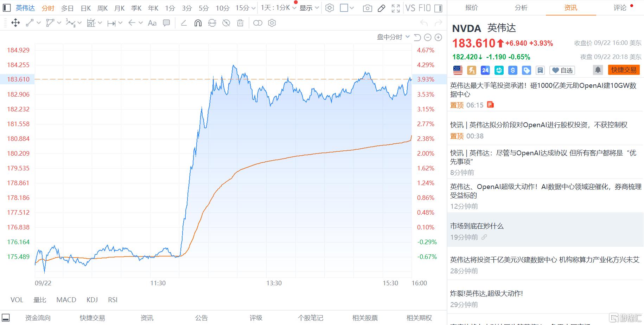Click the blue 24-hour trading badge
Screen dimensions: 644x325
coord(485,70)
